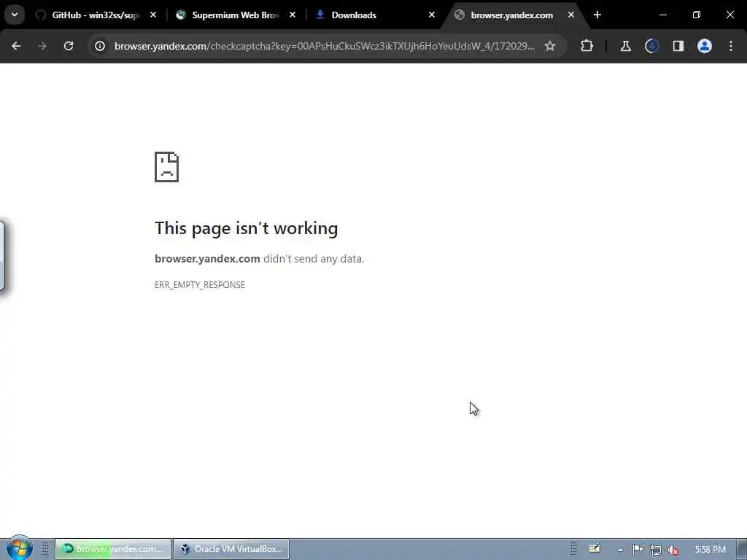Click the input language tray icon

click(x=595, y=549)
